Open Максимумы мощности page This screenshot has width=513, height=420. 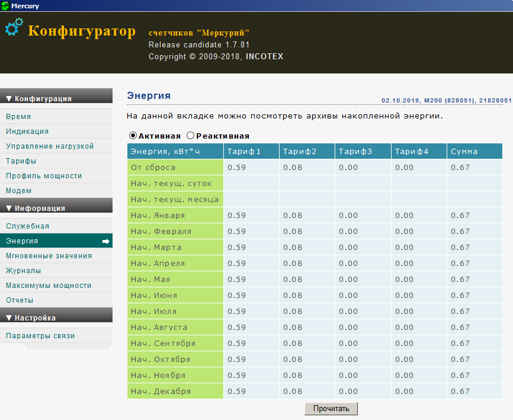click(56, 286)
